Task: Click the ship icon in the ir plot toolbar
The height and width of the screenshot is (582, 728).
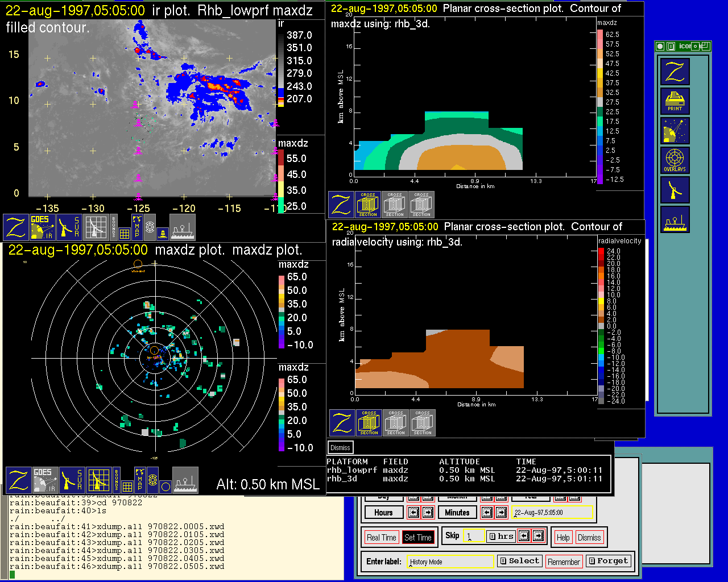Action: (x=182, y=227)
